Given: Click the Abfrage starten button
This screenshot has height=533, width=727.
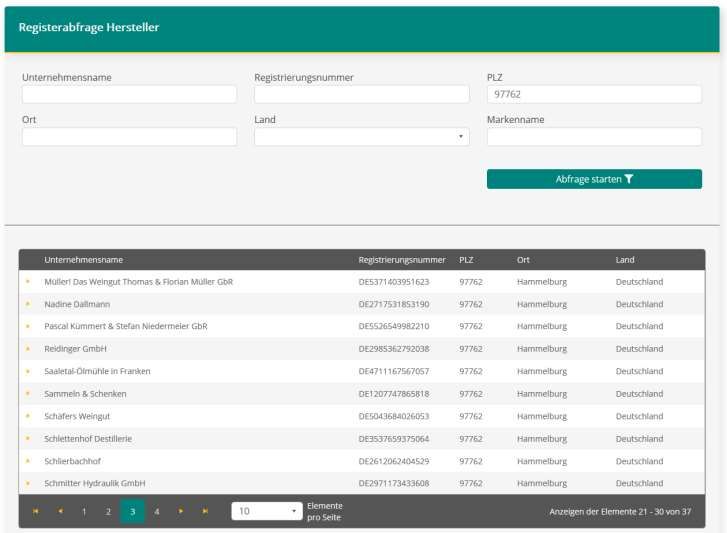Looking at the screenshot, I should (594, 179).
